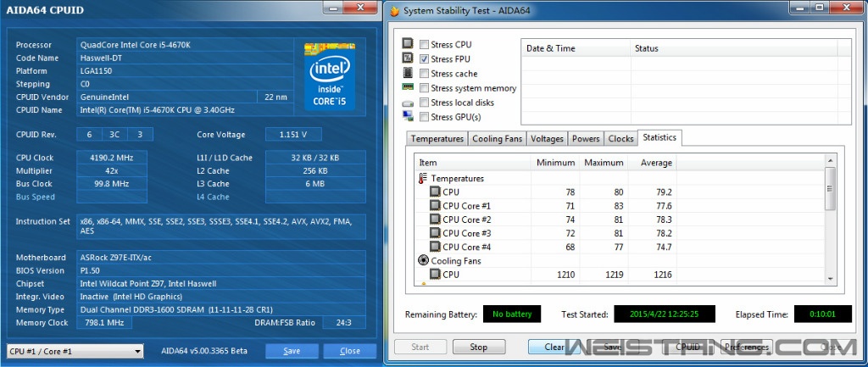Click the cache chip icon beside Stress cache
The width and height of the screenshot is (868, 367).
point(408,73)
